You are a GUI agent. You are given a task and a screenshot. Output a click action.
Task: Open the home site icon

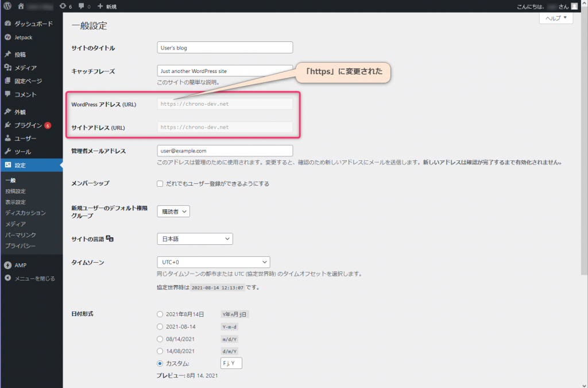tap(21, 6)
